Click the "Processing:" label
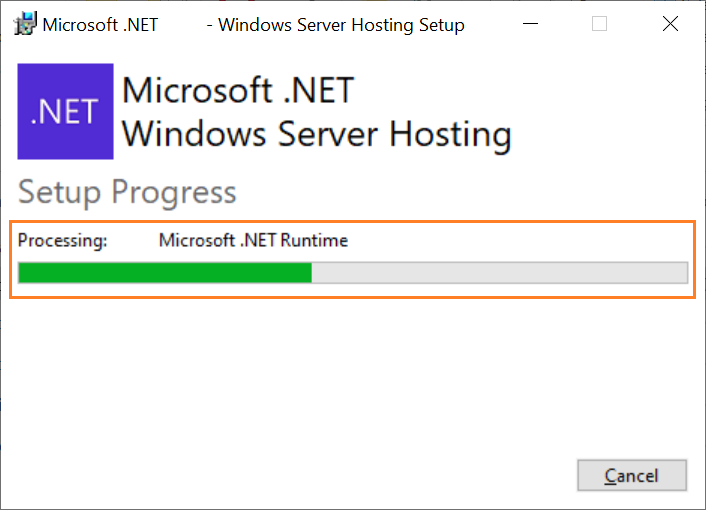706x510 pixels. (63, 240)
